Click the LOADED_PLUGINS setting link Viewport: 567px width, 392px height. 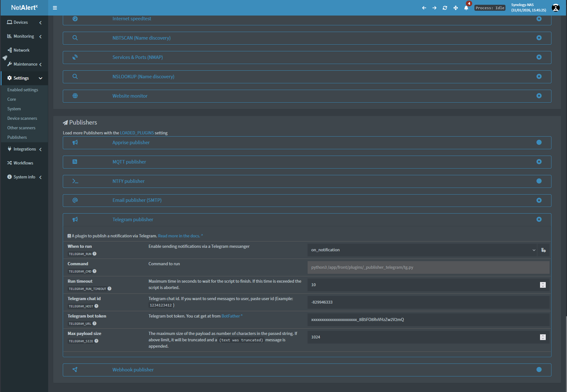[x=137, y=133]
